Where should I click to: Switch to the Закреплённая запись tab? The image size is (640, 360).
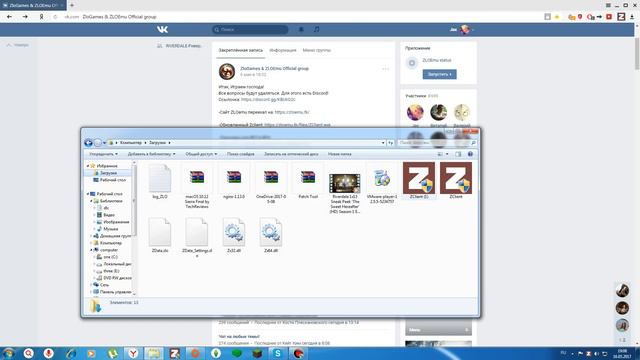[x=241, y=50]
